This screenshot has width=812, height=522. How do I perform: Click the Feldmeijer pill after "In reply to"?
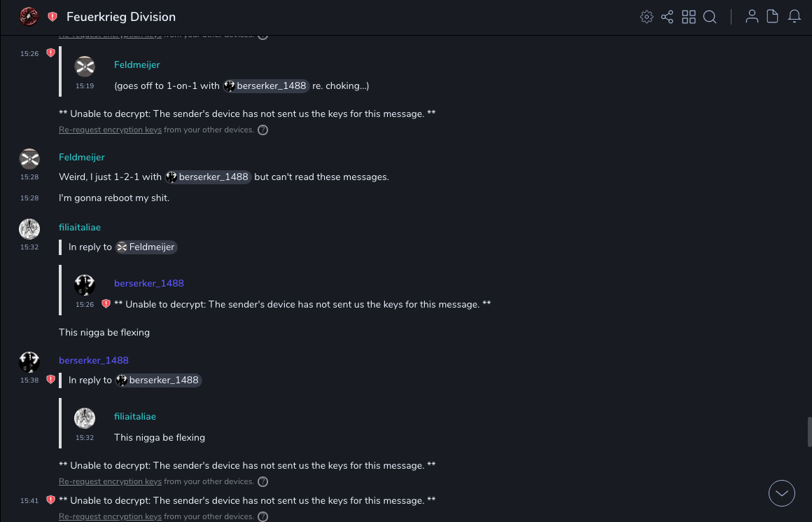[x=146, y=247]
